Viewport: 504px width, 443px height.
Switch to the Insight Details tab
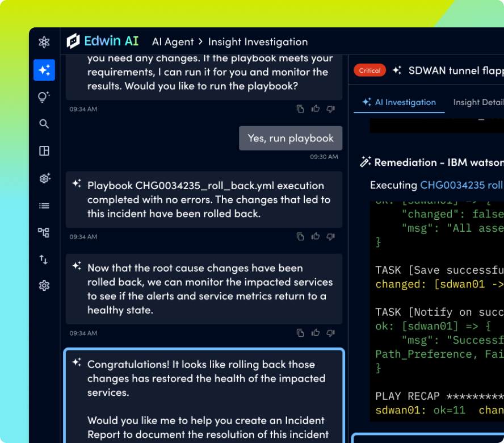click(478, 102)
